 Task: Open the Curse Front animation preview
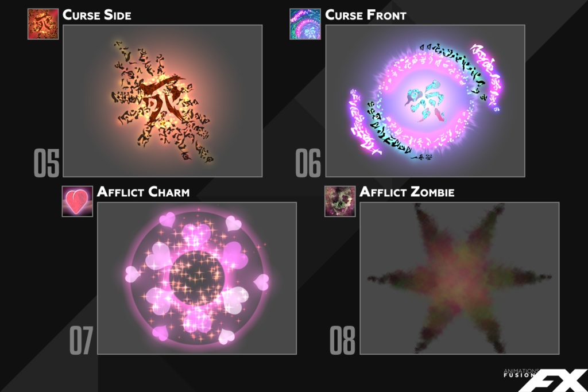coord(425,101)
